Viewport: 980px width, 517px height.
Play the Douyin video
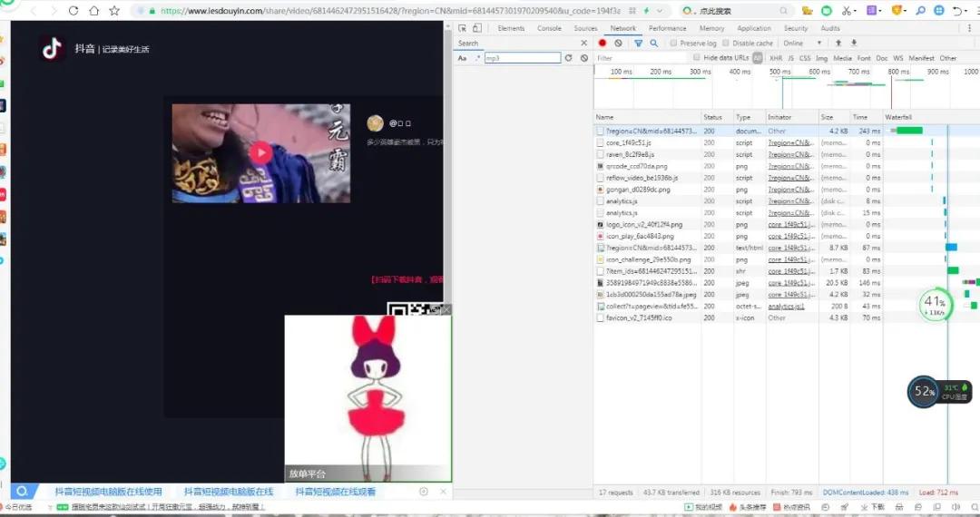(260, 153)
